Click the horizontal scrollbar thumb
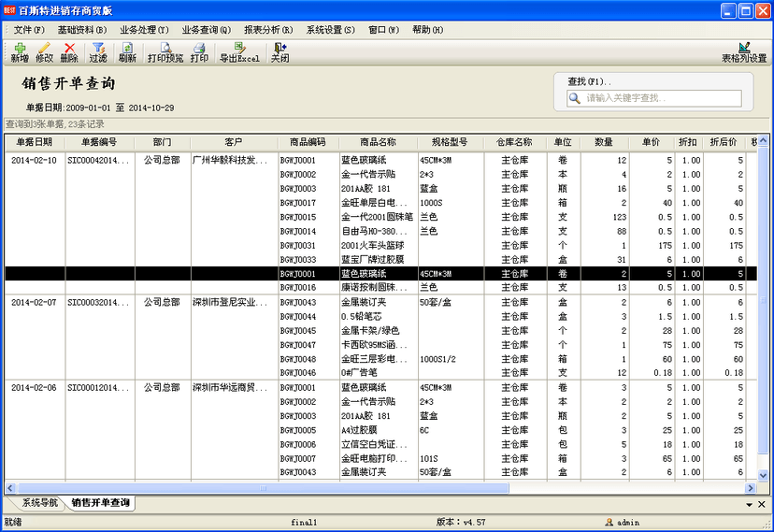Image resolution: width=774 pixels, height=532 pixels. [263, 488]
